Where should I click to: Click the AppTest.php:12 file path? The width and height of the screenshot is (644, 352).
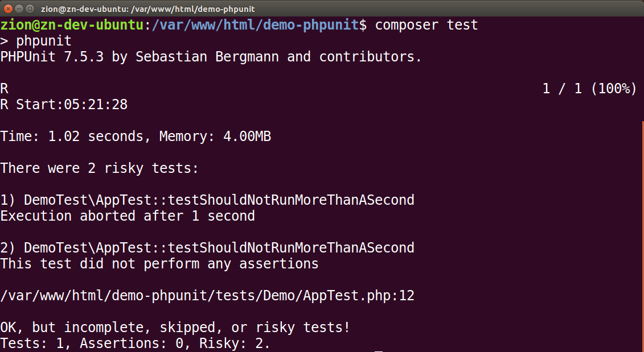207,296
